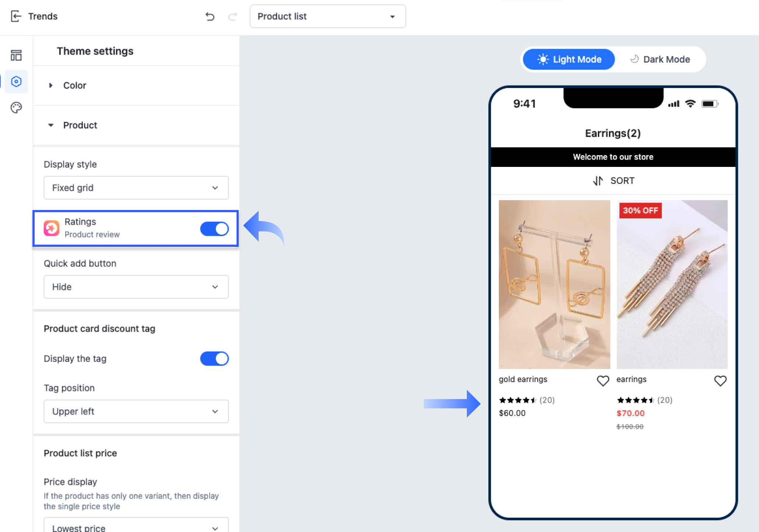Screen dimensions: 759x532
Task: Open the Product list page dropdown
Action: click(328, 16)
